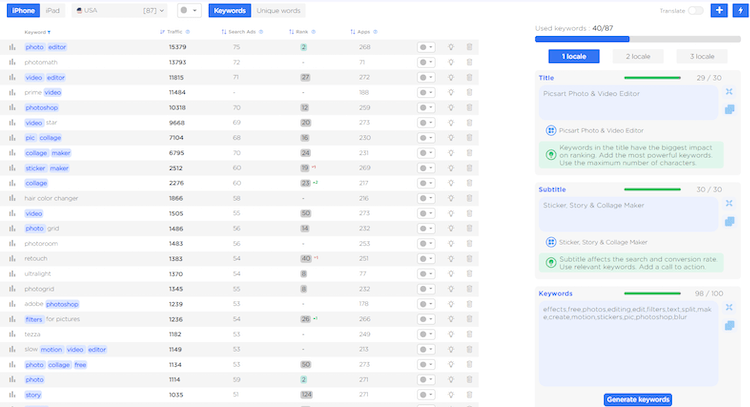Click the green Keywords length progress bar
750x407 pixels.
(652, 294)
